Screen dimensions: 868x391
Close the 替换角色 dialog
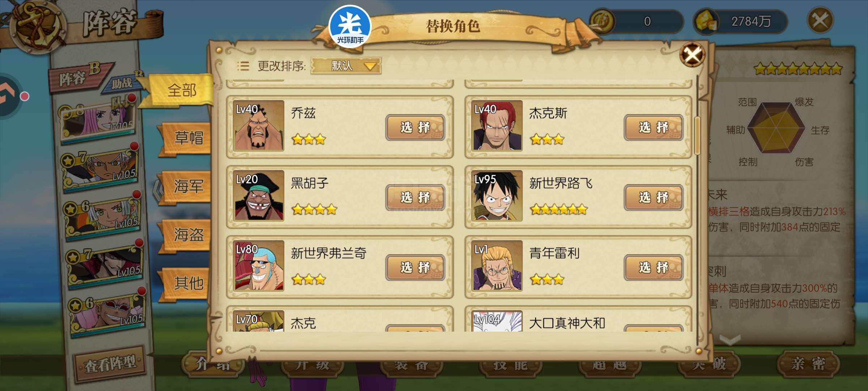[692, 55]
